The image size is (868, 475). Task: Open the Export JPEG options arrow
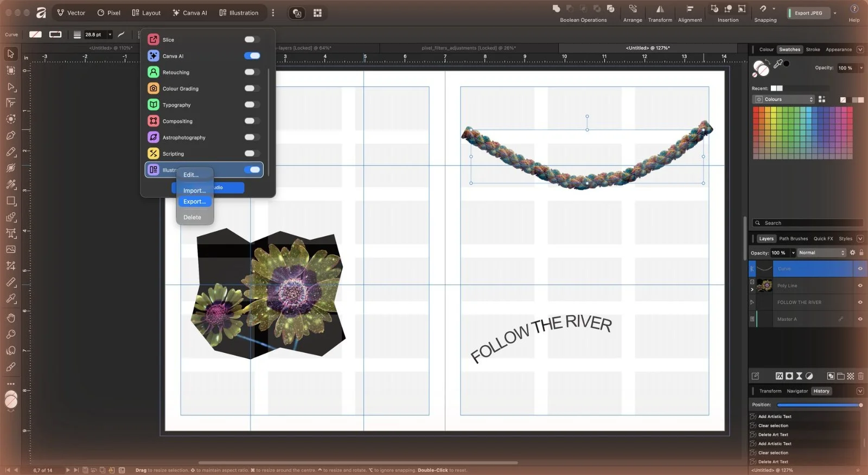pos(835,12)
